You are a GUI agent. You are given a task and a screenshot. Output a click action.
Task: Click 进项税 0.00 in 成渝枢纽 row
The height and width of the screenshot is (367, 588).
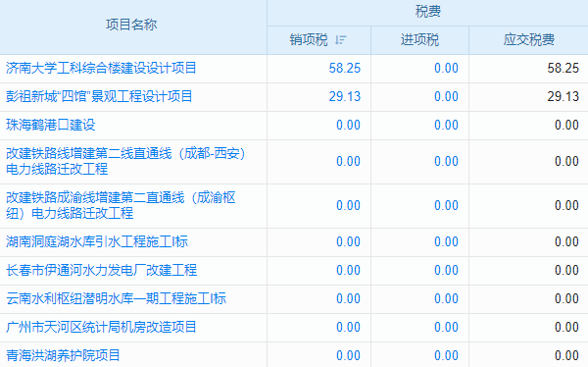click(x=446, y=206)
